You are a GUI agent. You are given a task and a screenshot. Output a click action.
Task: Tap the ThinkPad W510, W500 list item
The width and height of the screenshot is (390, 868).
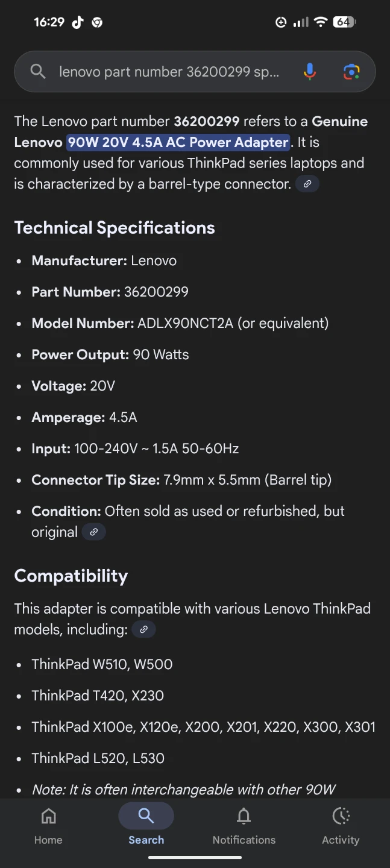click(102, 664)
